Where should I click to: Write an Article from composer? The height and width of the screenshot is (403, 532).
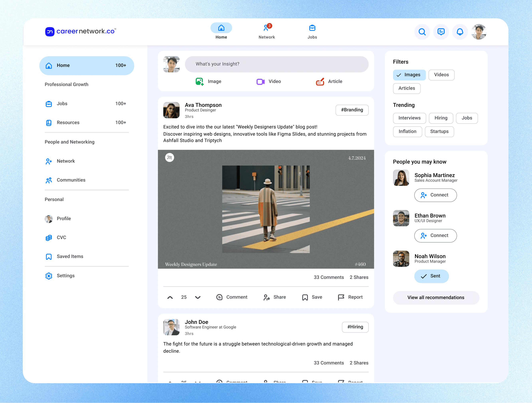[329, 81]
